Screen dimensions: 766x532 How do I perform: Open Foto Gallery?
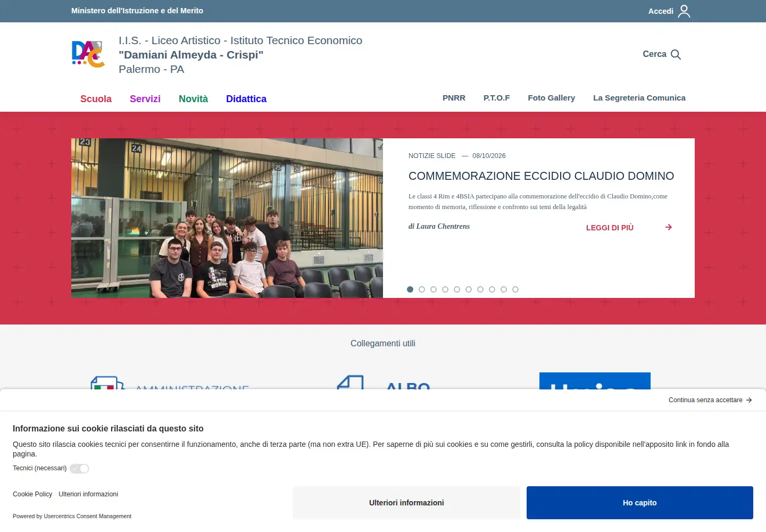(x=551, y=98)
